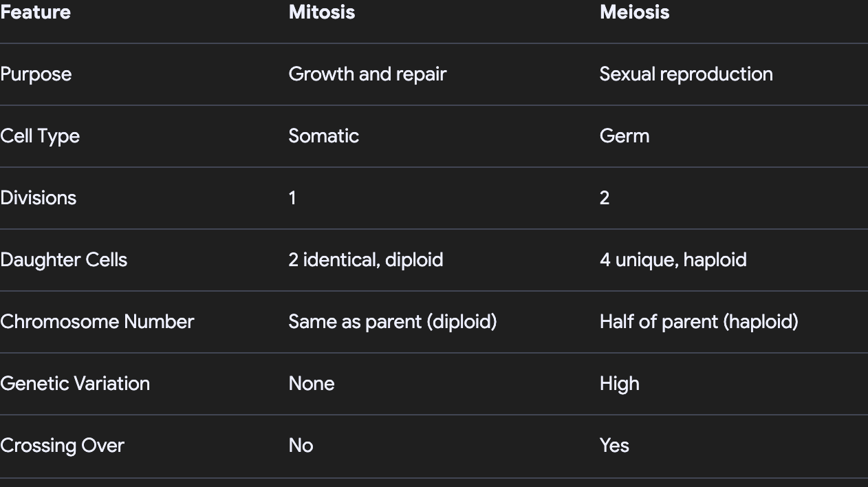This screenshot has width=868, height=487.
Task: Click the "Growth and repair" cell
Action: point(367,74)
